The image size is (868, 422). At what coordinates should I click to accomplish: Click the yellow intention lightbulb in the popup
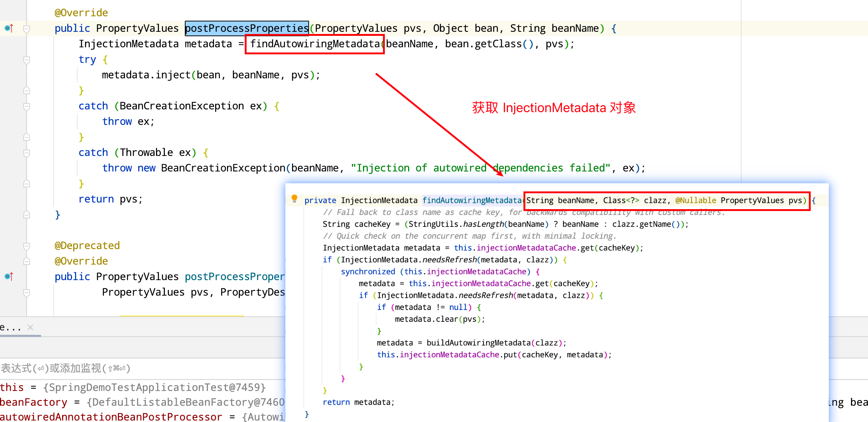(294, 198)
